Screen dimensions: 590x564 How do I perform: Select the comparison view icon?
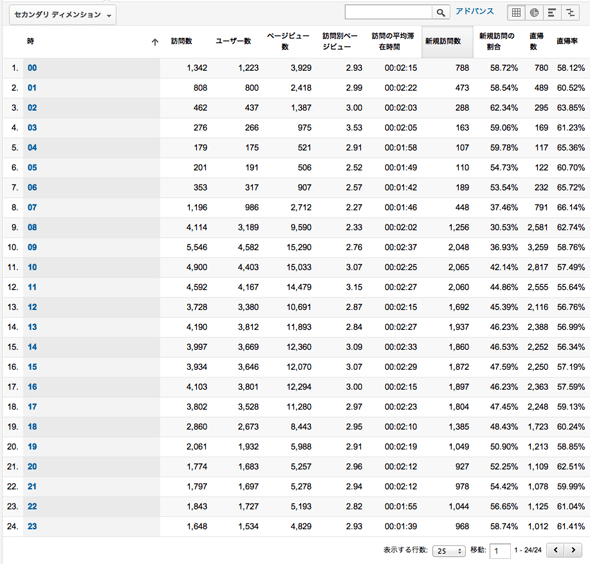[x=570, y=13]
